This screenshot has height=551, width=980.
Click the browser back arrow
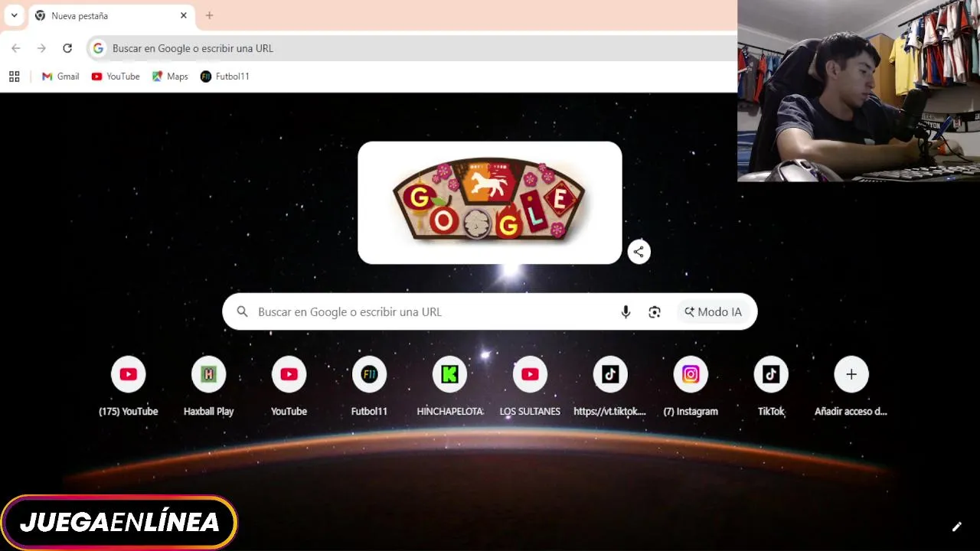[x=16, y=48]
